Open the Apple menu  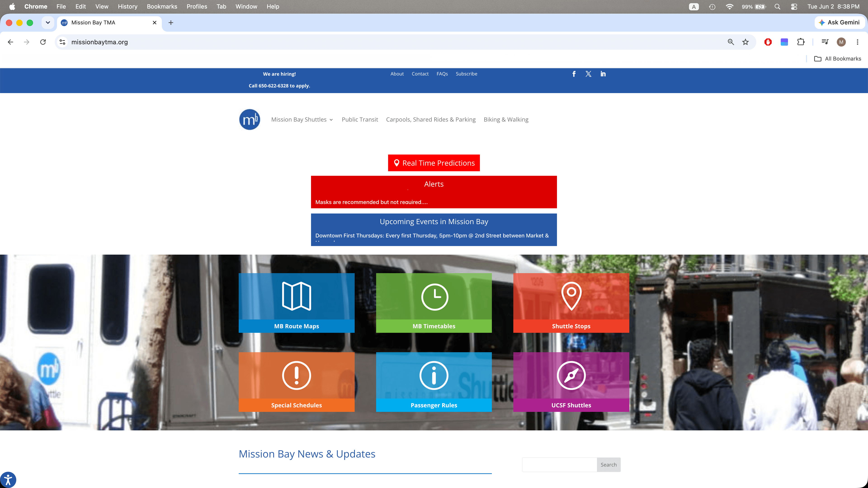coord(12,6)
